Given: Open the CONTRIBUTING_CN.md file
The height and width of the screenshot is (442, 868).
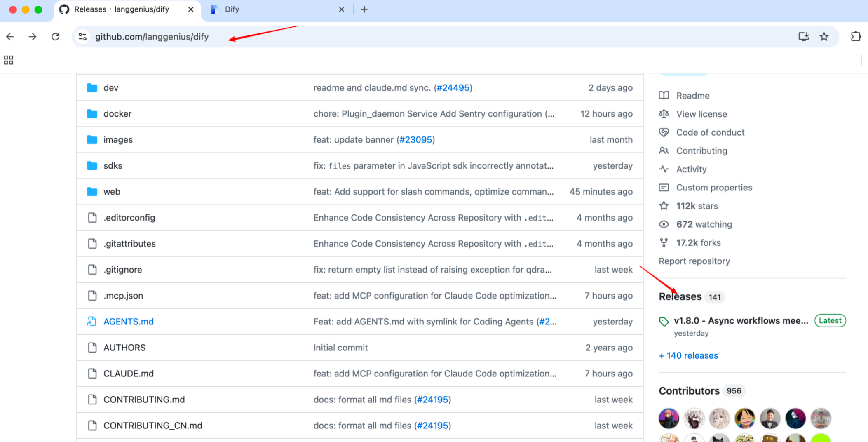Looking at the screenshot, I should pyautogui.click(x=153, y=426).
